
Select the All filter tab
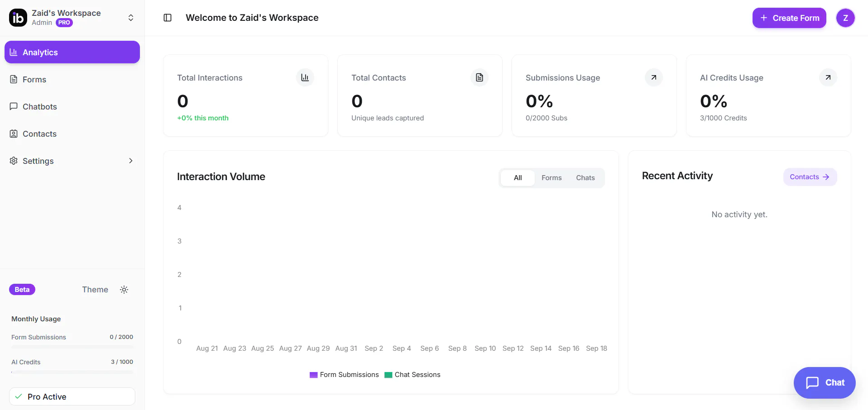(518, 178)
